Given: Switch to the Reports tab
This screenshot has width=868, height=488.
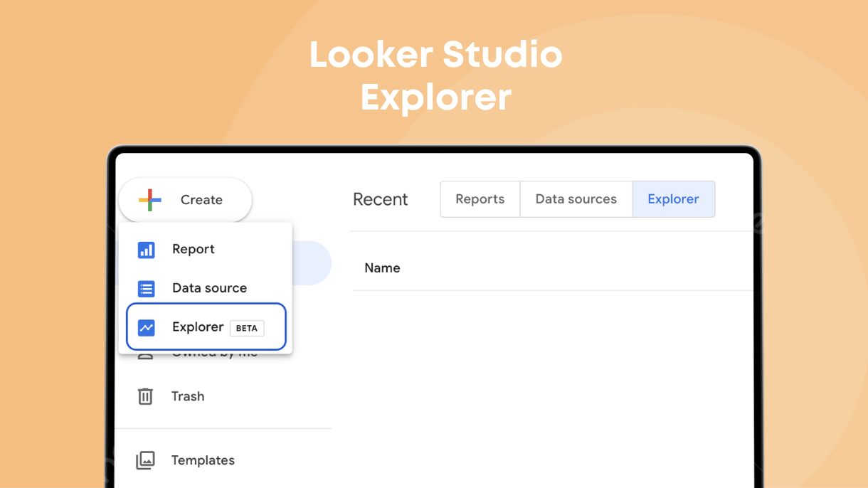Looking at the screenshot, I should [x=480, y=199].
